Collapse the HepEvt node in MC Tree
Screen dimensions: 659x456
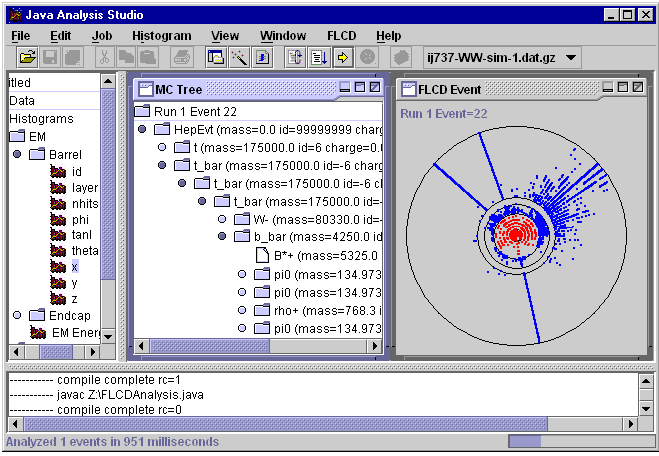[142, 129]
